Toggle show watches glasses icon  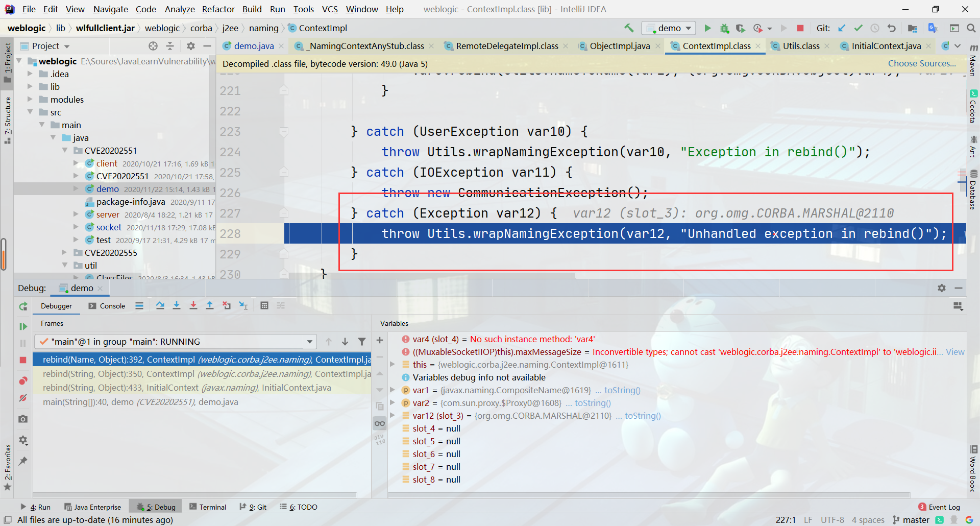pos(380,423)
